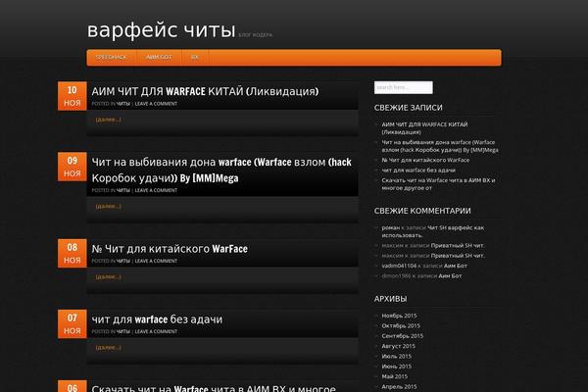The image size is (588, 392).
Task: Click the БЛОГ КОДЕРА tagline text
Action: (x=256, y=35)
